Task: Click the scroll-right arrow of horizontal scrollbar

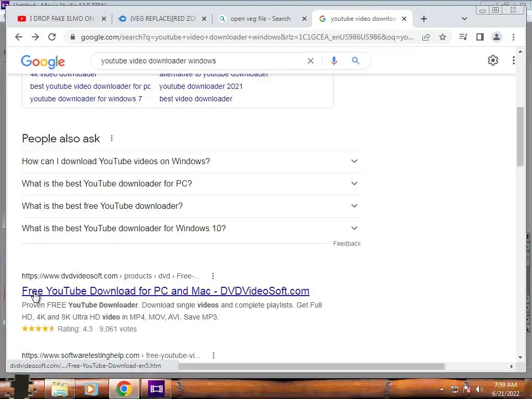Action: point(512,366)
